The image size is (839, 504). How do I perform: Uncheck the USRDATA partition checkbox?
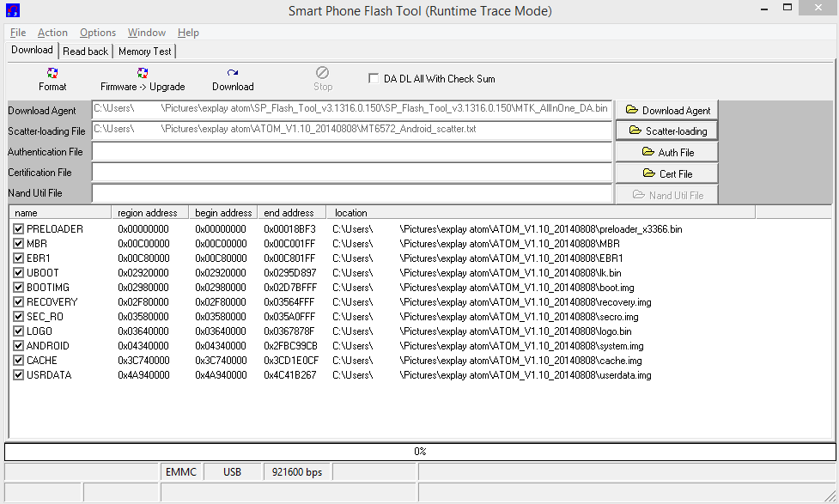click(x=19, y=375)
